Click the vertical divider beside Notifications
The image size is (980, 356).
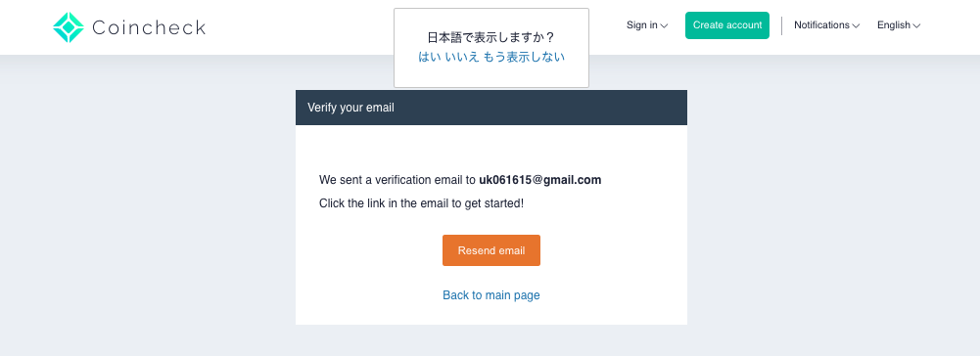[x=782, y=25]
